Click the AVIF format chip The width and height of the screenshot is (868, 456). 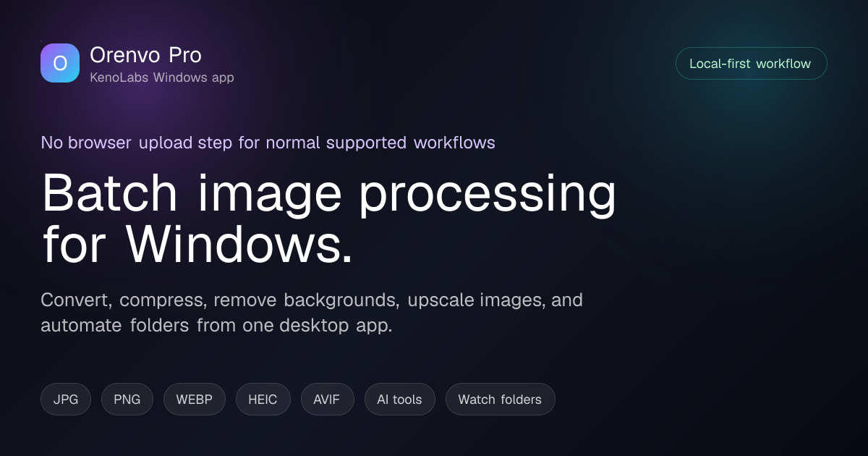pyautogui.click(x=328, y=400)
